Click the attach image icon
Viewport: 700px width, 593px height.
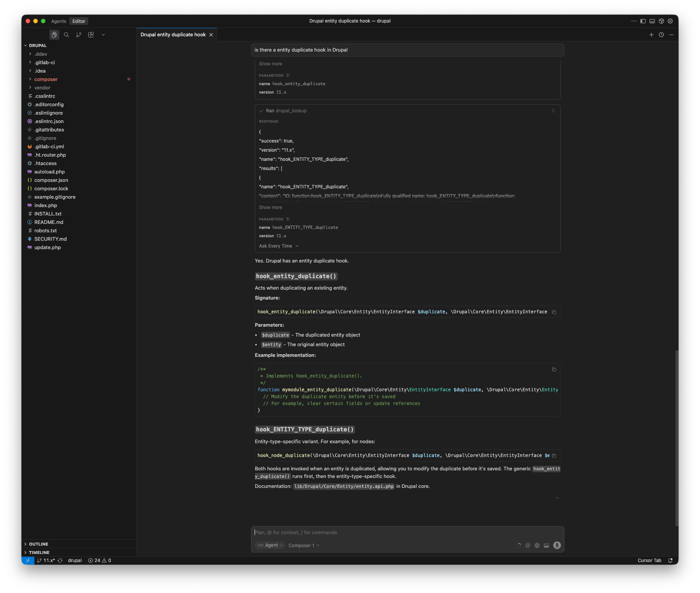546,545
